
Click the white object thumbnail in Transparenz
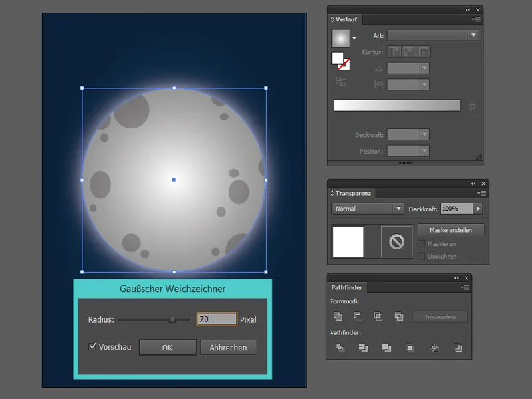[x=348, y=242]
